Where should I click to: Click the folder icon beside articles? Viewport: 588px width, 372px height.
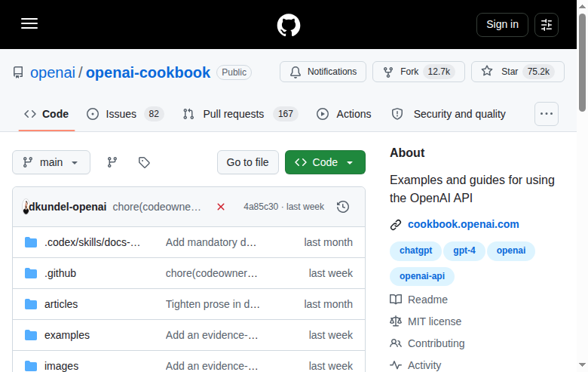[x=31, y=304]
